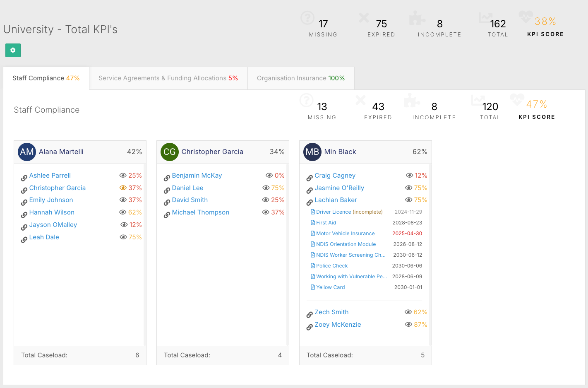Open Motor Vehicle Insurance document link
The image size is (588, 388).
point(346,234)
